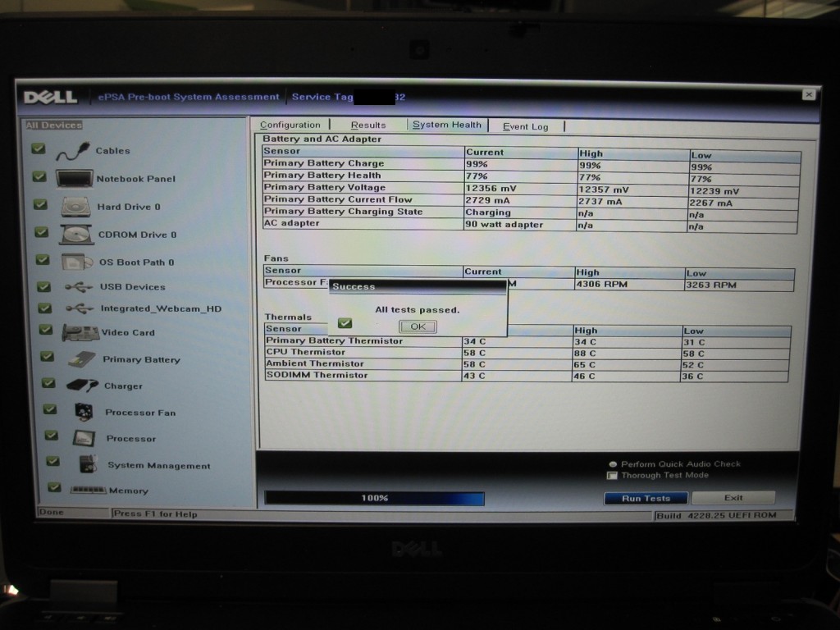Image resolution: width=840 pixels, height=630 pixels.
Task: Select the Memory module icon
Action: (x=89, y=490)
